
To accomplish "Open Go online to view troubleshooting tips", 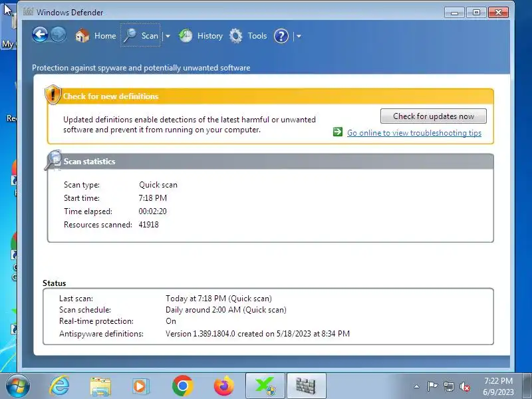I will 414,132.
